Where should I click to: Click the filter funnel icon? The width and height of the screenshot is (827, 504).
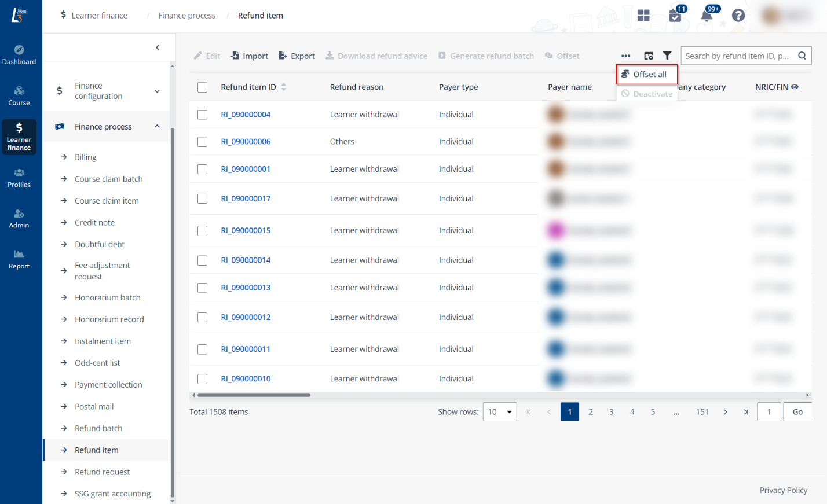(x=667, y=56)
